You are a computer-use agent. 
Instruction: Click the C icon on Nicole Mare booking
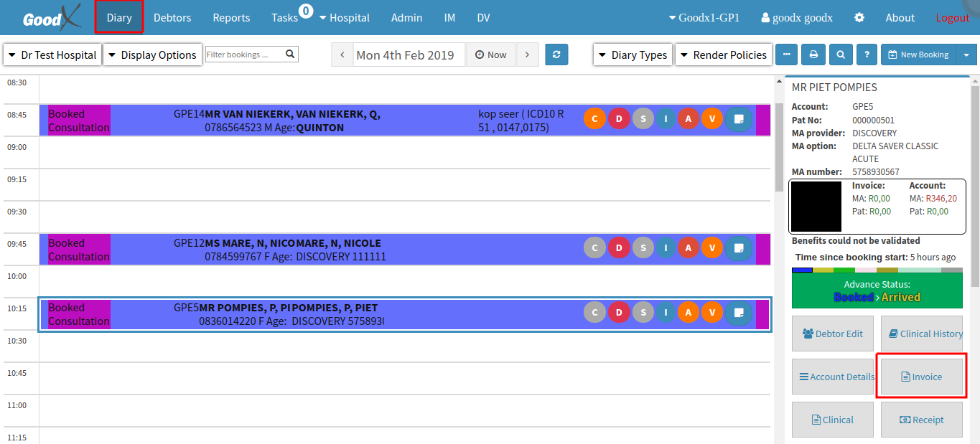point(594,247)
